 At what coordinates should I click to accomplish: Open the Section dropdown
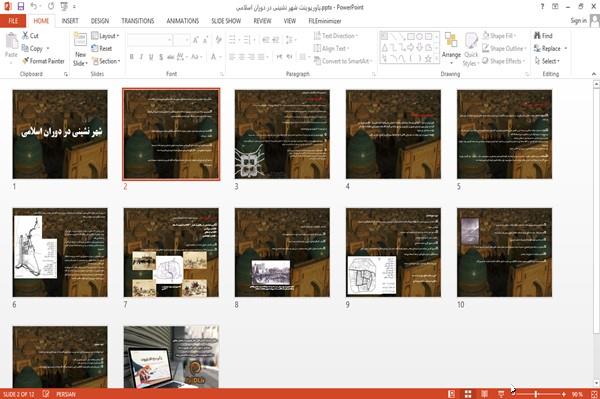point(106,61)
